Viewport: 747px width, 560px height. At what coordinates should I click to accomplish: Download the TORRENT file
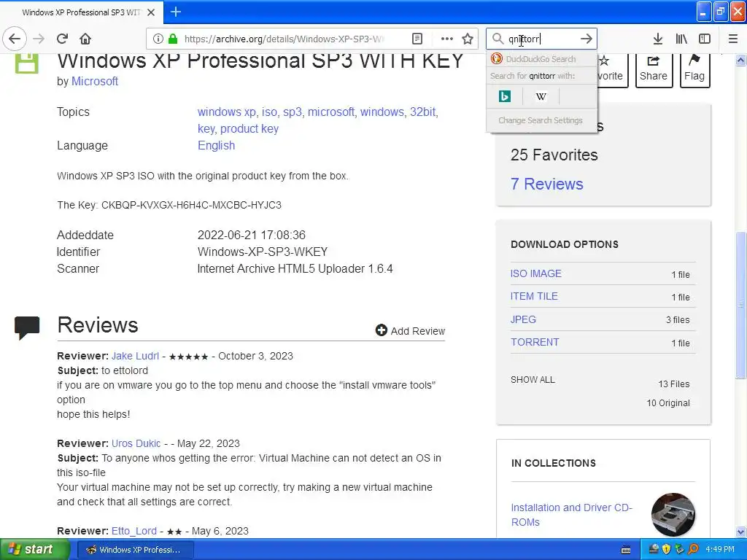(535, 343)
